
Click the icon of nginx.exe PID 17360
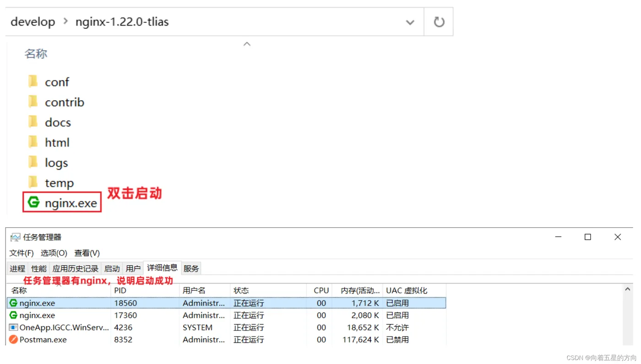click(13, 315)
